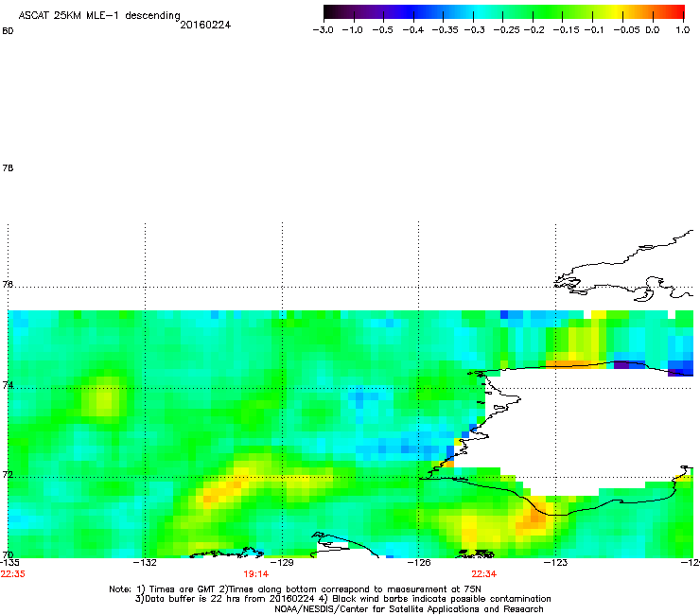Click the title 'ASCAT 25KM MLE-1 descending'
The height and width of the screenshot is (615, 700).
tap(99, 15)
